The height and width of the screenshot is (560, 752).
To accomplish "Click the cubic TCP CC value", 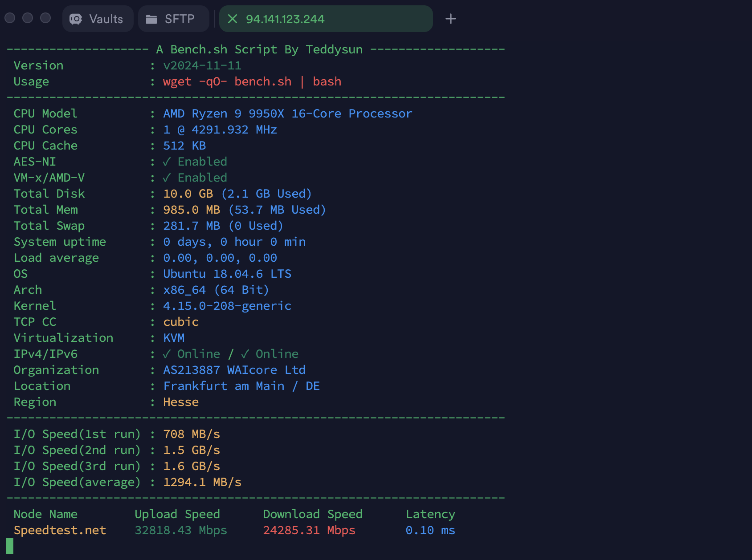I will (x=181, y=322).
